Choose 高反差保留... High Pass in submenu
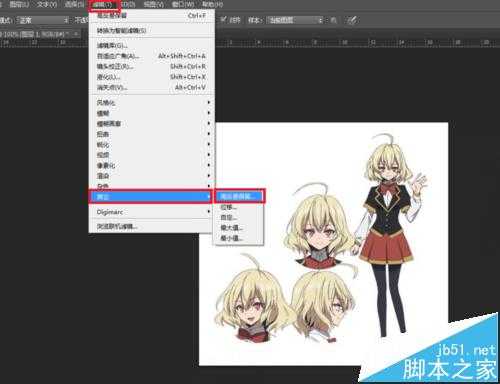The width and height of the screenshot is (500, 384). [x=240, y=196]
